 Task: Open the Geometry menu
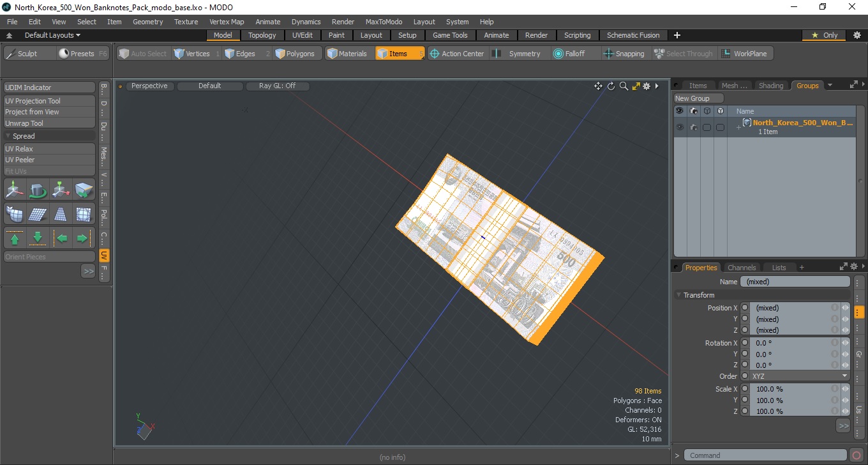pyautogui.click(x=147, y=22)
